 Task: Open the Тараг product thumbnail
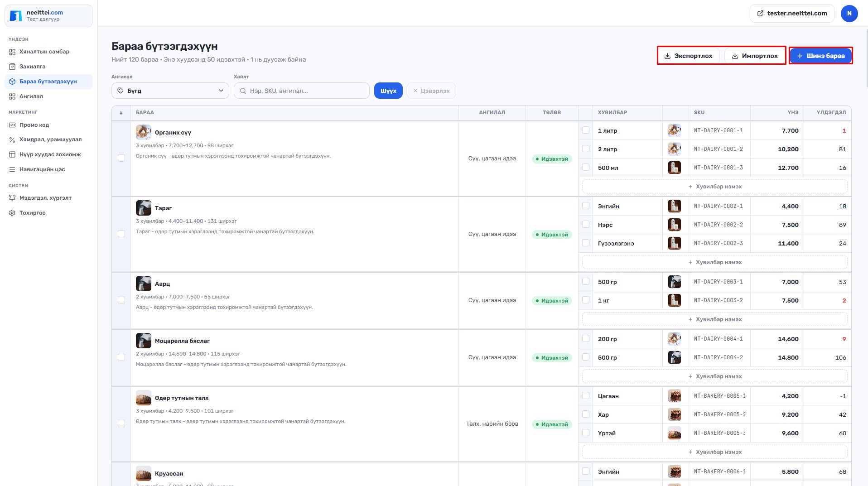pyautogui.click(x=144, y=208)
